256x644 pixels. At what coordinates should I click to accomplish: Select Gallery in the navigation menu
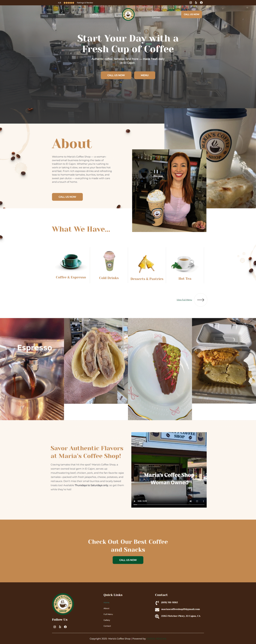click(94, 14)
